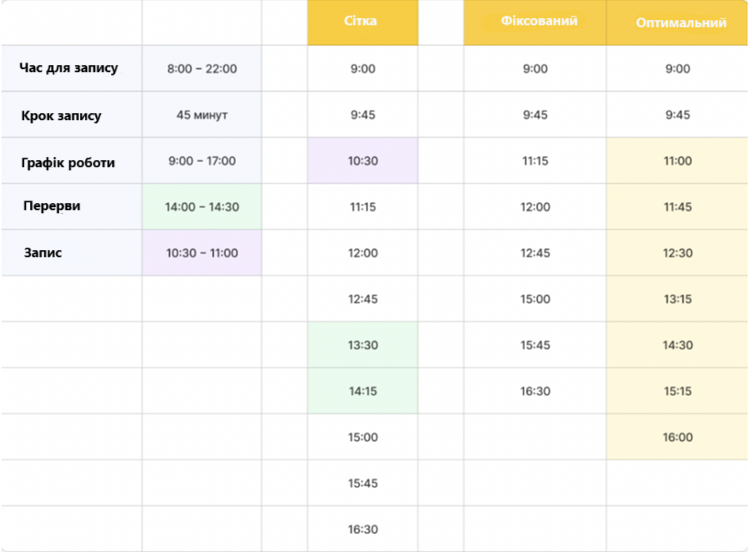Click the Сітка column header
Screen dimensions: 750x552
(x=362, y=22)
